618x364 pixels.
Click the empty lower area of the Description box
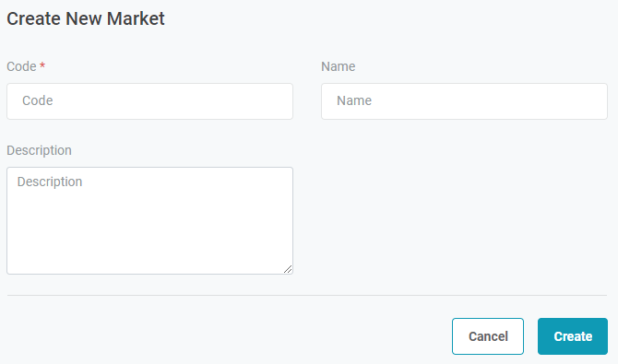(x=149, y=244)
